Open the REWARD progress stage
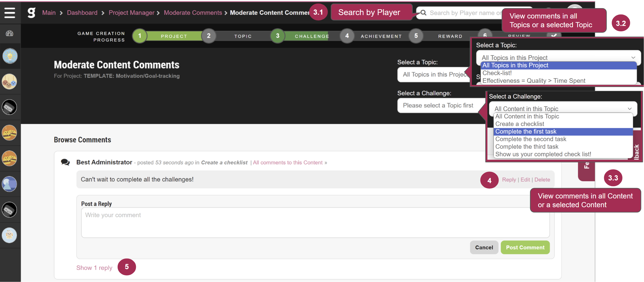The width and height of the screenshot is (644, 282). coord(450,36)
